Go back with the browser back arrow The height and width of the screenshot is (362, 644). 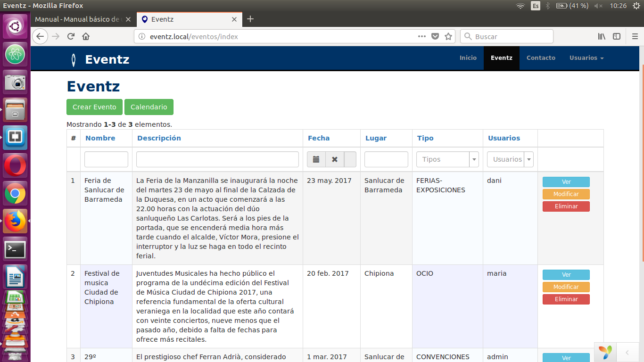coord(40,36)
